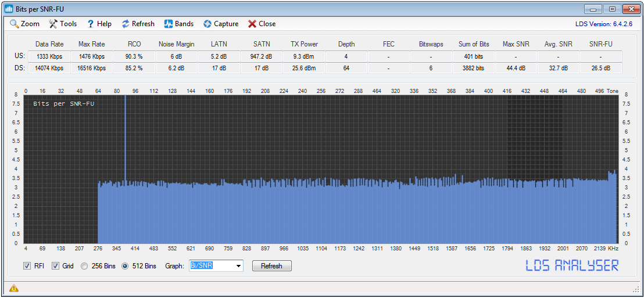The image size is (644, 298).
Task: Select the 256 Bins radio button
Action: tap(85, 266)
